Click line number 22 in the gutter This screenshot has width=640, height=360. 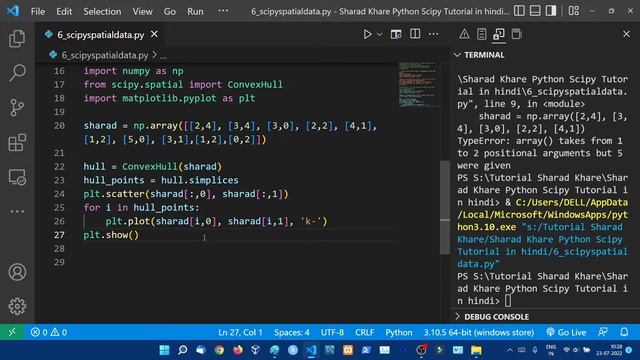point(59,167)
